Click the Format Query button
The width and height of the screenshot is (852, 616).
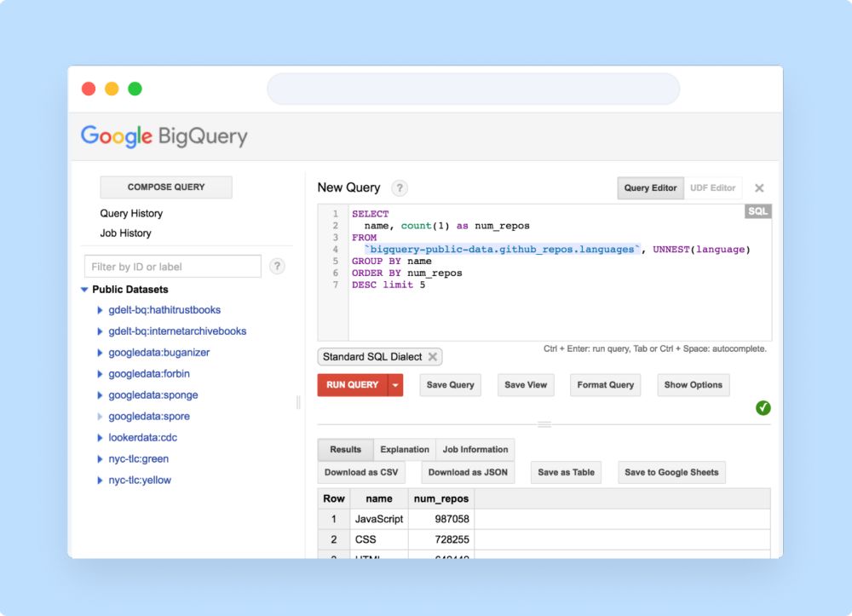tap(605, 385)
